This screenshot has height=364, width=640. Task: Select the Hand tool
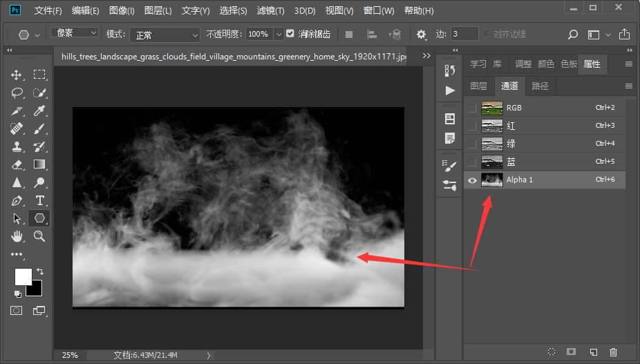[x=17, y=236]
